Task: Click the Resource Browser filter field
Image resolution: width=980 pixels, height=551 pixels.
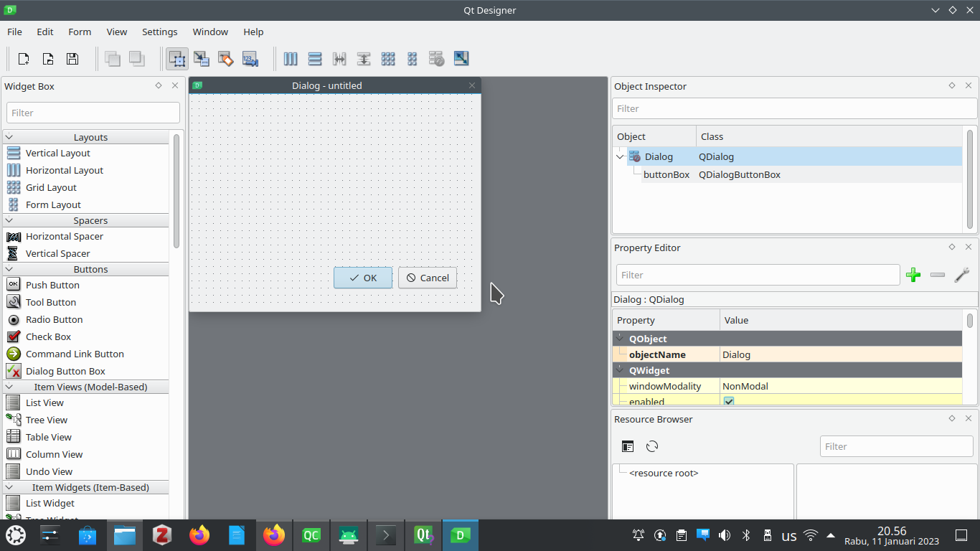Action: pyautogui.click(x=896, y=446)
